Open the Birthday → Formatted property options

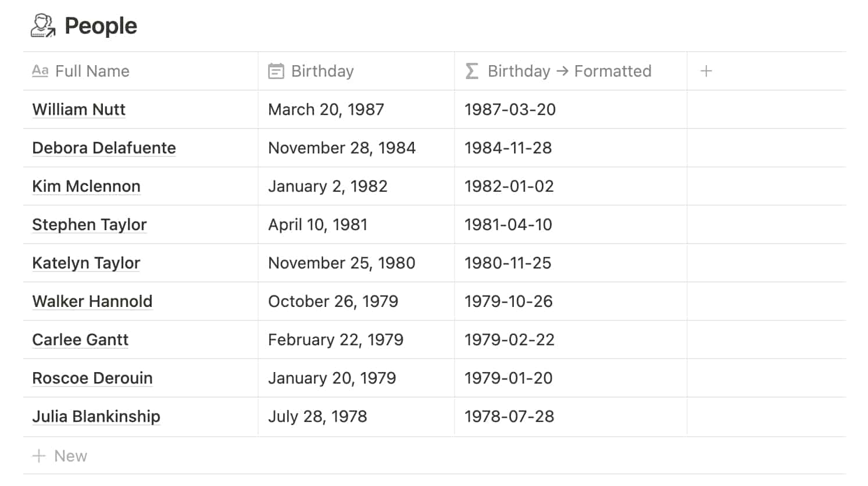(x=569, y=70)
